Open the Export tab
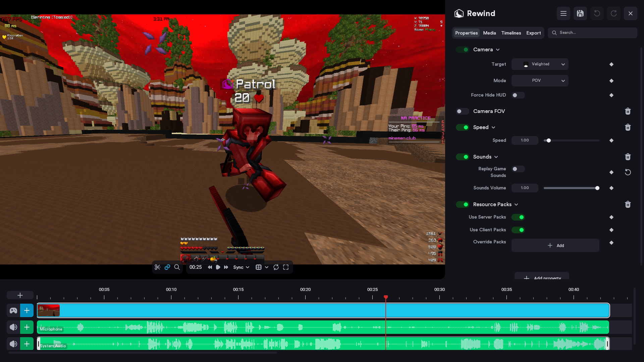Viewport: 644px width, 362px height. 533,33
